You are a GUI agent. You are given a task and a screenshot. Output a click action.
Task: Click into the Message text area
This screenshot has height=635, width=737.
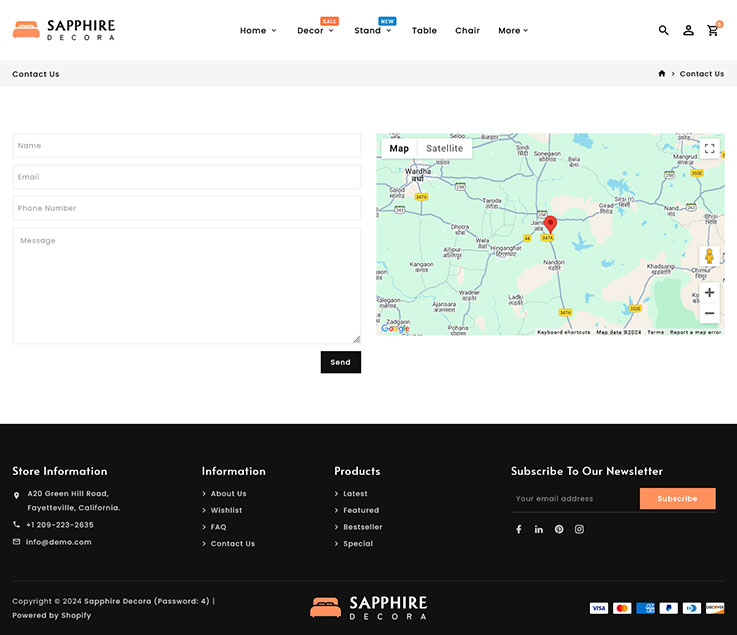186,285
